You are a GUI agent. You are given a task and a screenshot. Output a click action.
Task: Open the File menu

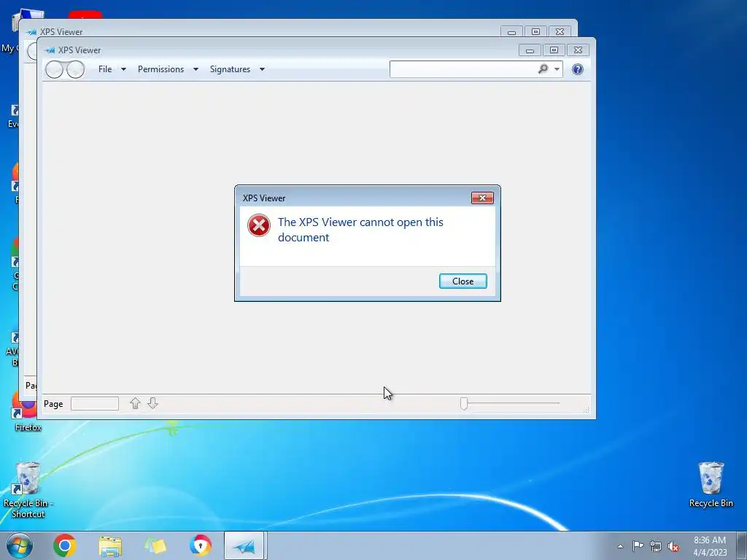[x=105, y=69]
